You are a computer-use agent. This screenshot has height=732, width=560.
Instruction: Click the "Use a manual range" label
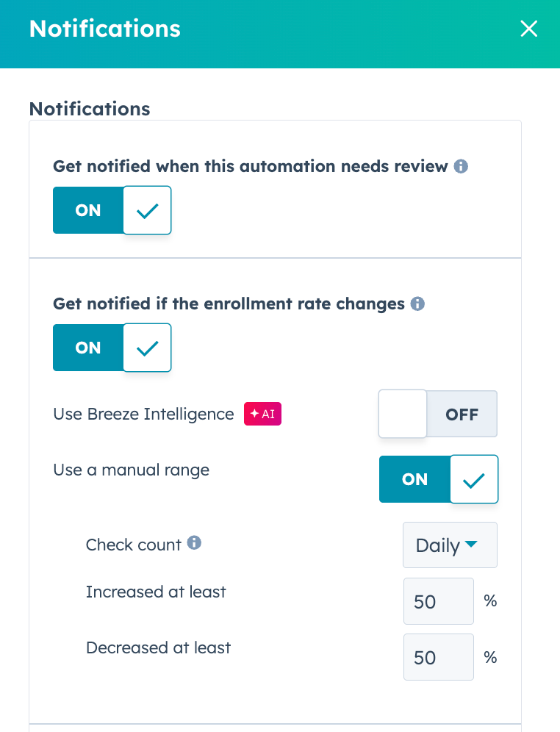tap(132, 470)
